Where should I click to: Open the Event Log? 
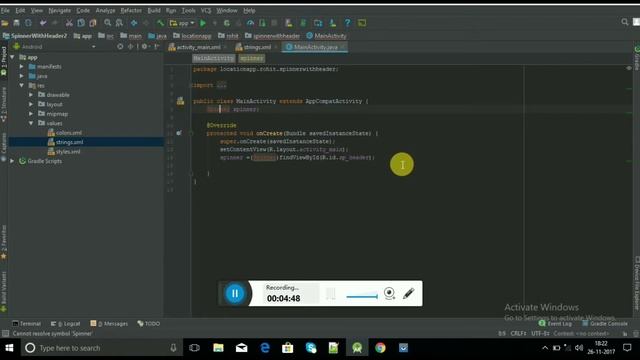(x=555, y=324)
